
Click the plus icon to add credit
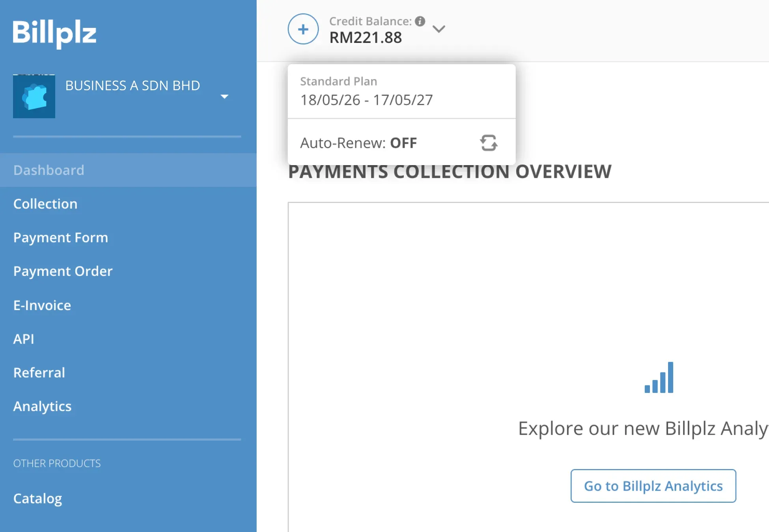tap(303, 29)
